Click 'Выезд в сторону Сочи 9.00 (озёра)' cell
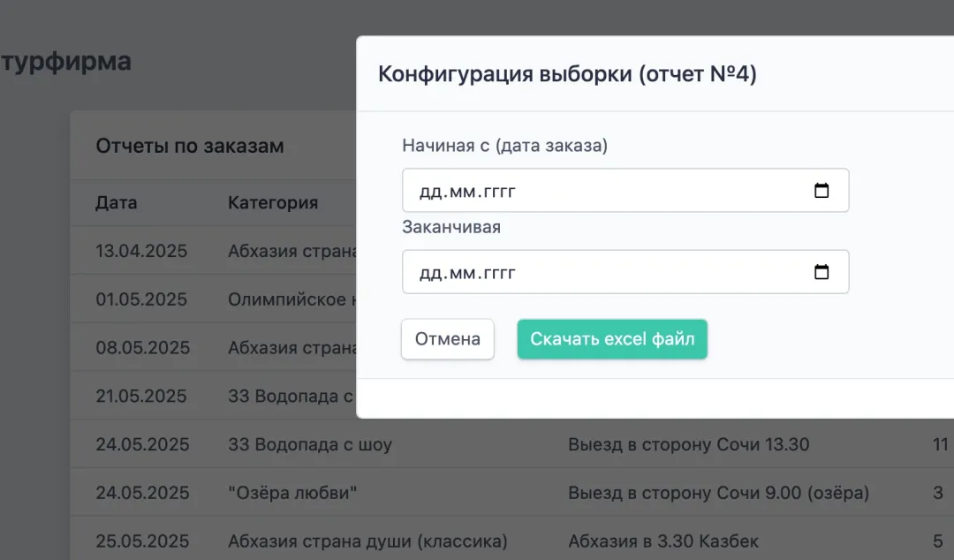 click(718, 493)
